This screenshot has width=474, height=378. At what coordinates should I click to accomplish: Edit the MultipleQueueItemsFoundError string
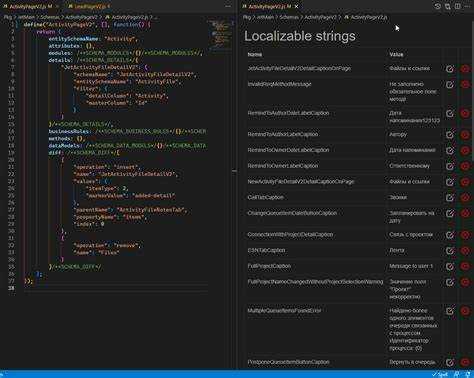click(x=450, y=311)
